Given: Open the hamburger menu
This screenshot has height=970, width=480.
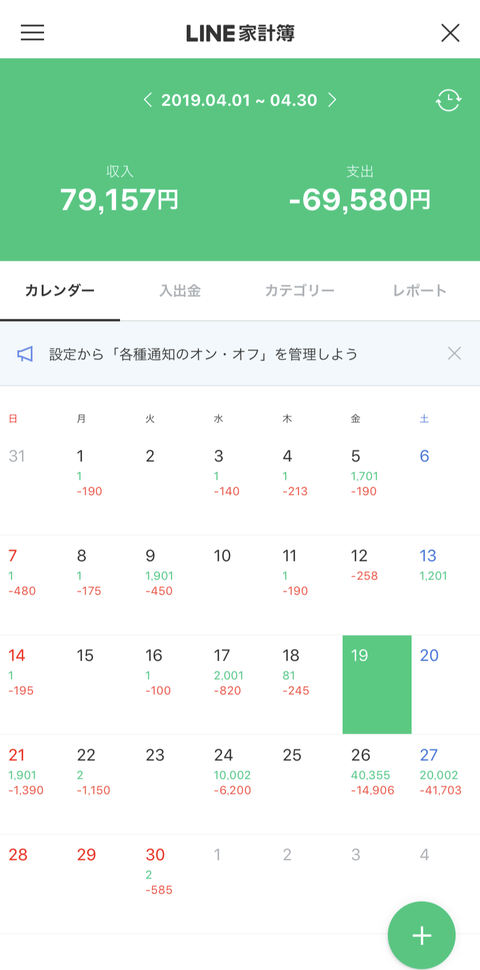Looking at the screenshot, I should (32, 32).
